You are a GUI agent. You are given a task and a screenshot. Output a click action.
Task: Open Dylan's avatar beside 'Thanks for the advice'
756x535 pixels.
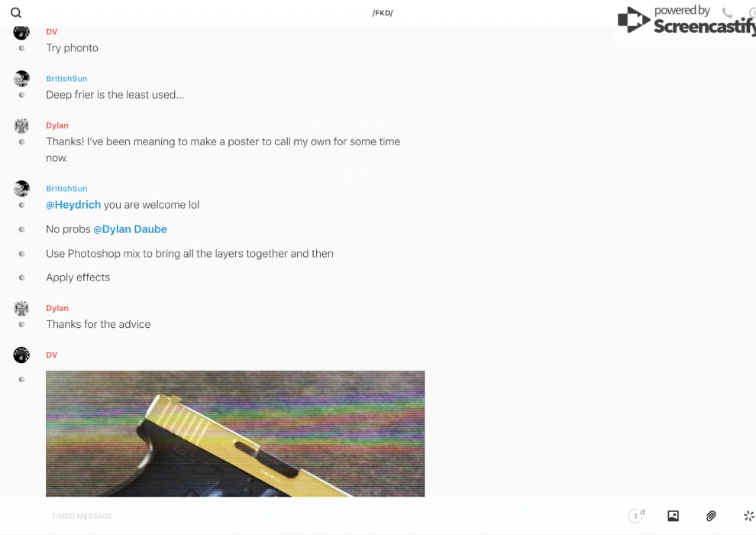(x=21, y=308)
